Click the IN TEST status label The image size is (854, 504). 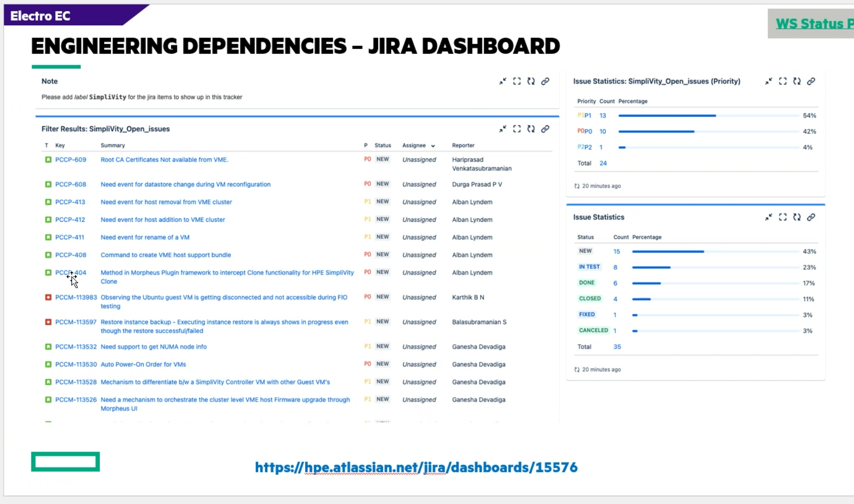pos(589,267)
